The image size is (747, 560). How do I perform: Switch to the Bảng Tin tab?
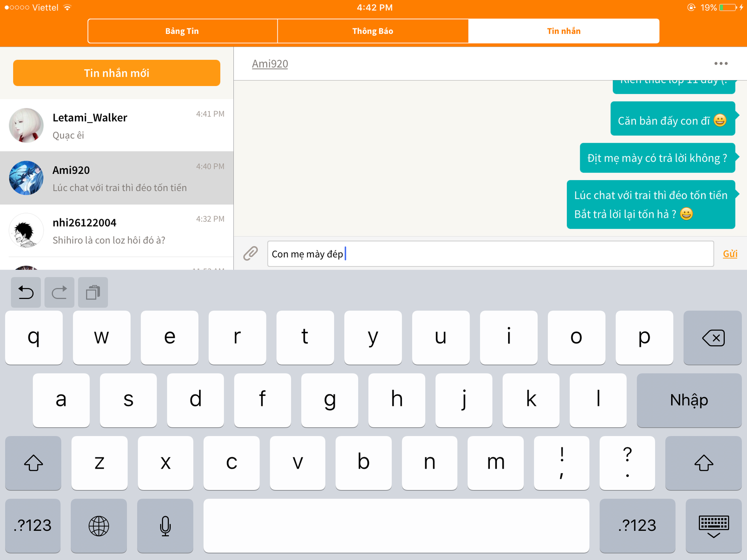coord(182,31)
